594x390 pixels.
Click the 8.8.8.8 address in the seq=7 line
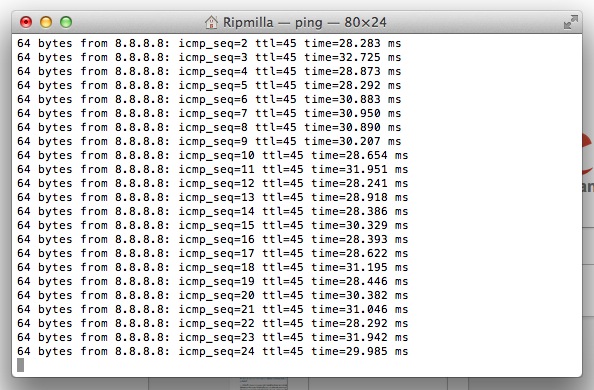[x=142, y=113]
